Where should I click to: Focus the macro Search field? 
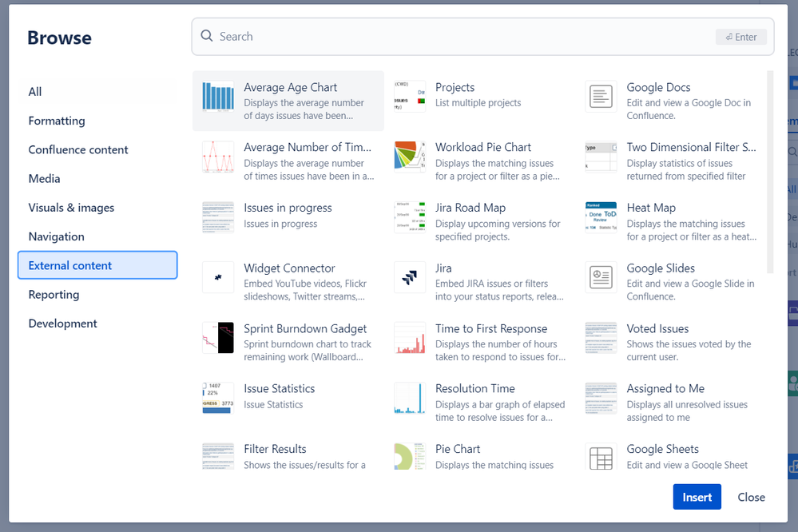482,37
